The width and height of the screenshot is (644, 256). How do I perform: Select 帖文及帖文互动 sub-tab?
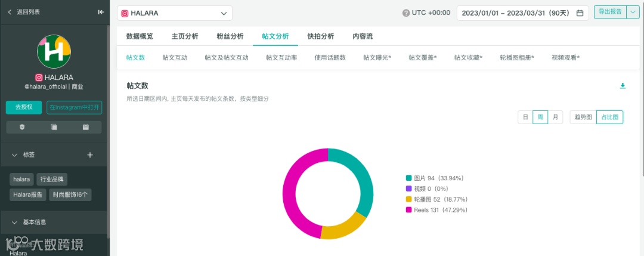(x=227, y=57)
